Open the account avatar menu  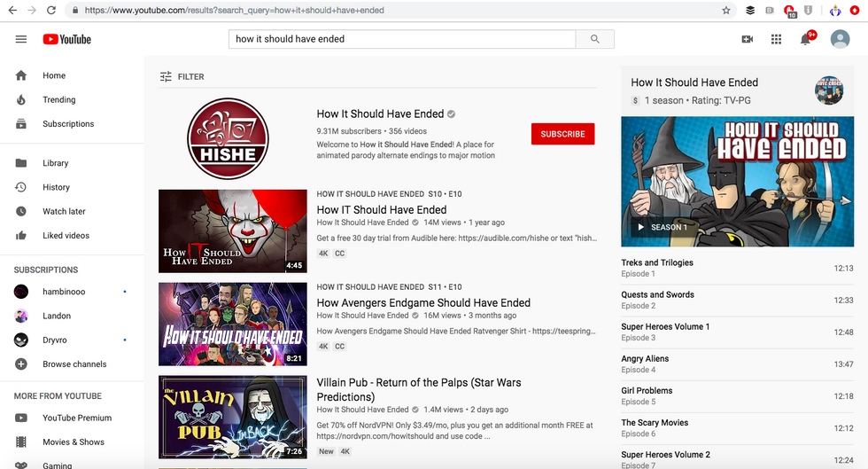(840, 39)
